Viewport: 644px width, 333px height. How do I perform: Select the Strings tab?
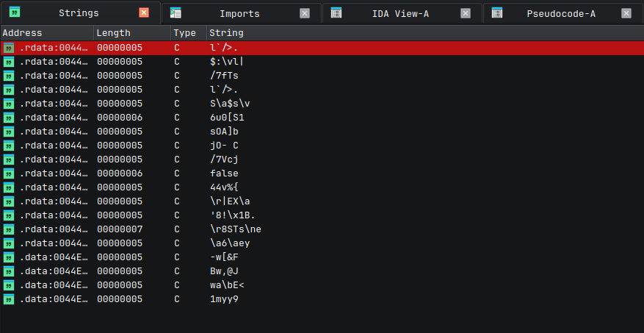point(81,13)
